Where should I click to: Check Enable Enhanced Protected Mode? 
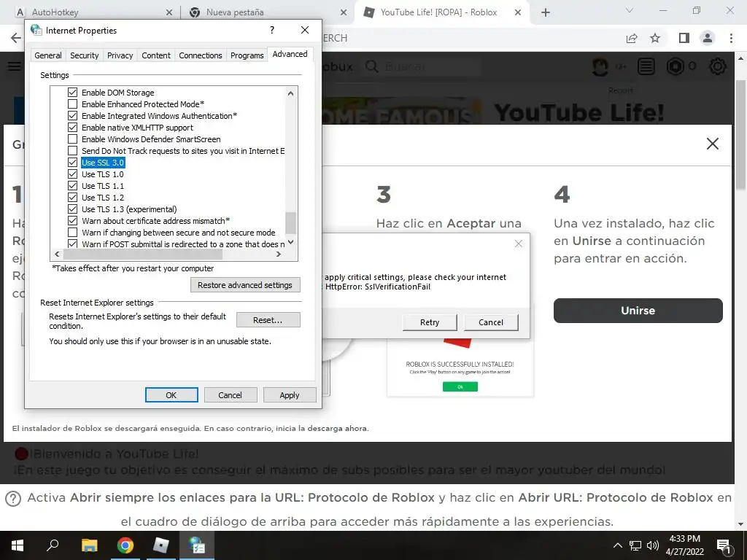[x=72, y=104]
